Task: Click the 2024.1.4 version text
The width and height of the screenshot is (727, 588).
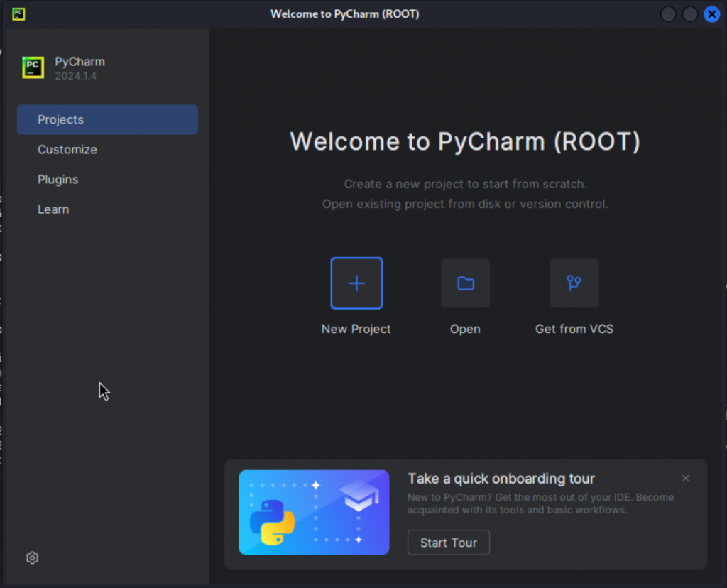Action: pos(75,76)
